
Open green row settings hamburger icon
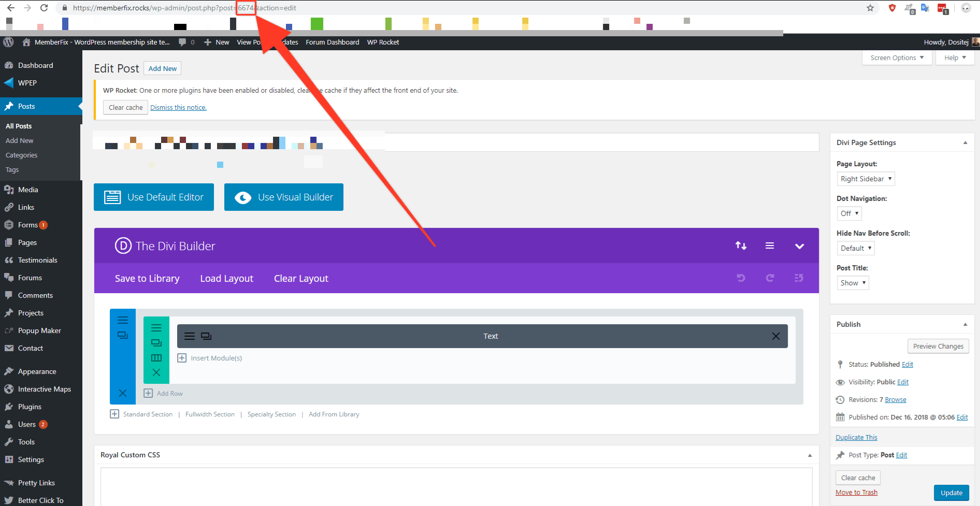(156, 328)
